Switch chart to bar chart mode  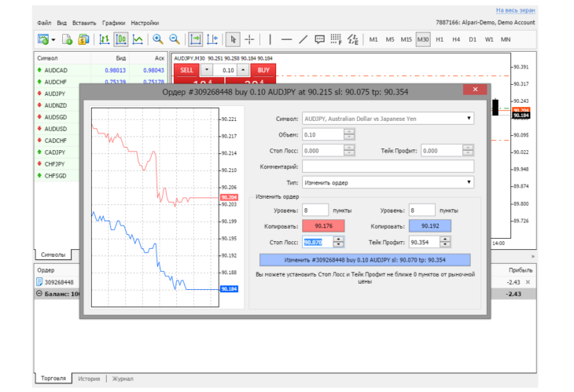(105, 39)
